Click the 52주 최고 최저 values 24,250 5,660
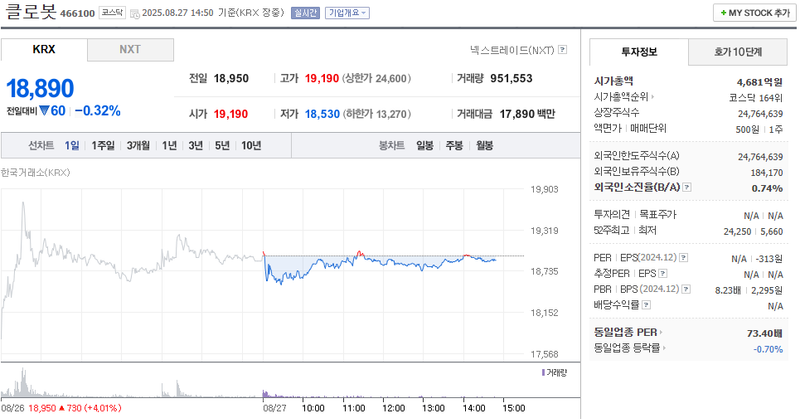The height and width of the screenshot is (419, 800). 753,231
